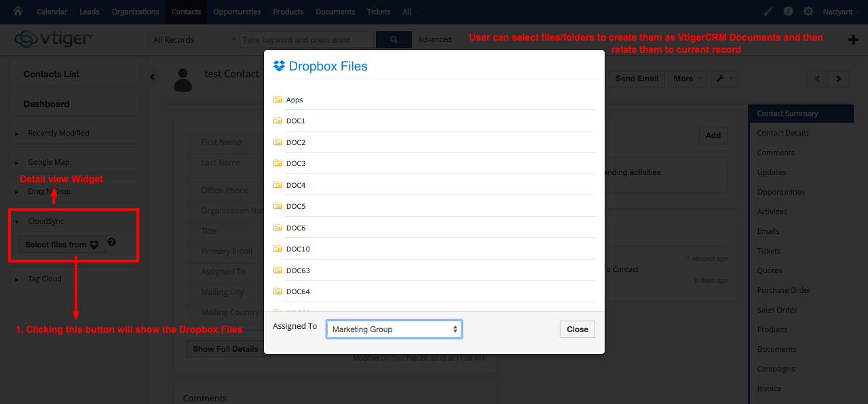Open the Contact Details related tab

click(x=782, y=133)
